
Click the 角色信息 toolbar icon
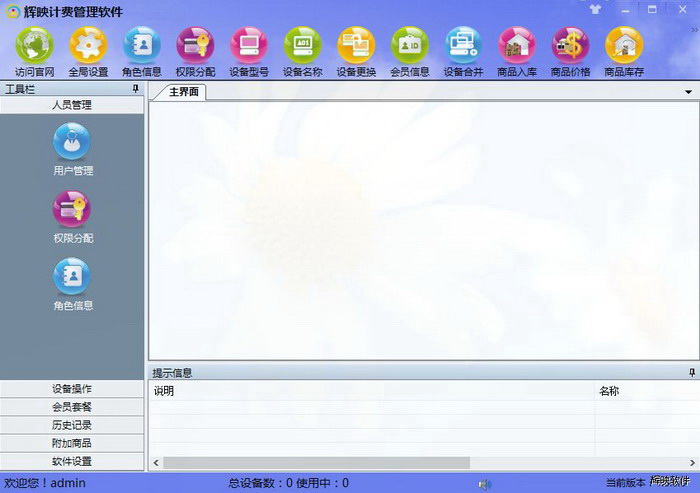coord(142,46)
